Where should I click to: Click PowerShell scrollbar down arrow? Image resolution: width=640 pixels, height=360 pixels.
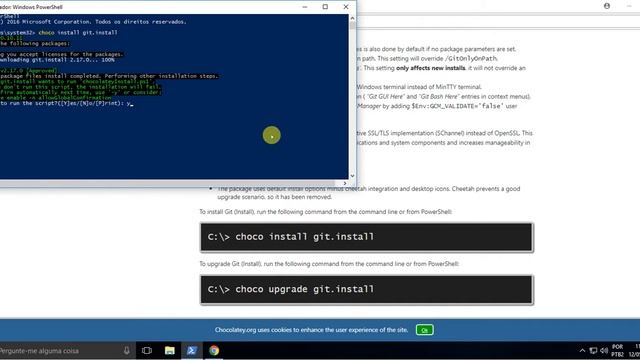point(352,176)
